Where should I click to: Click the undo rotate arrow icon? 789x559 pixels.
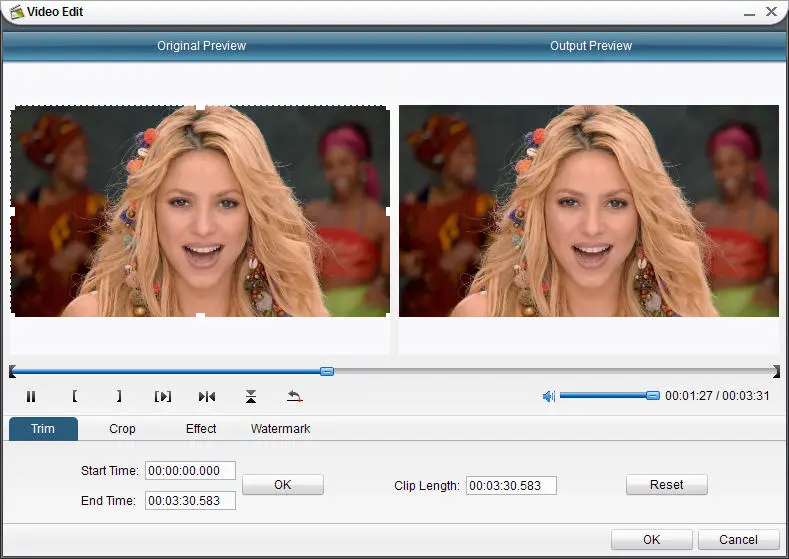[x=295, y=396]
